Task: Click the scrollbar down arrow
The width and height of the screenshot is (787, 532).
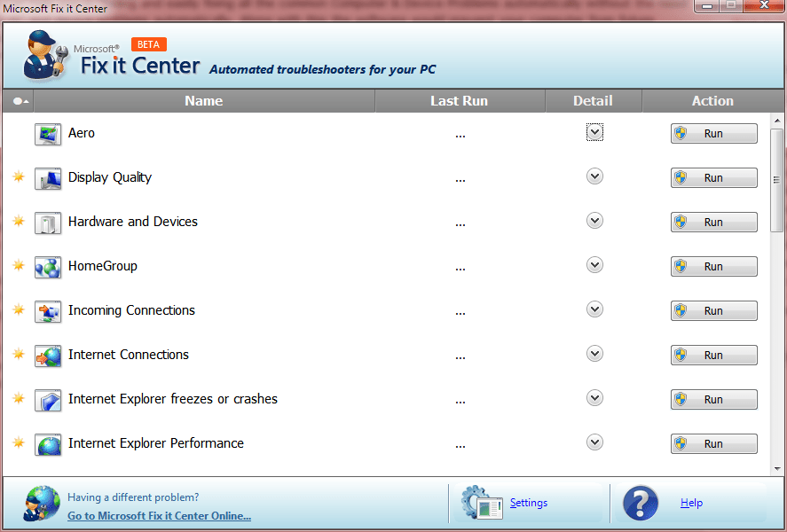Action: tap(777, 469)
